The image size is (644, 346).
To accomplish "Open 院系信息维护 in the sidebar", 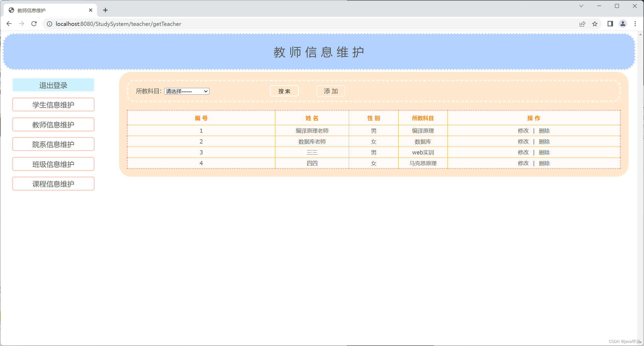I will point(53,144).
